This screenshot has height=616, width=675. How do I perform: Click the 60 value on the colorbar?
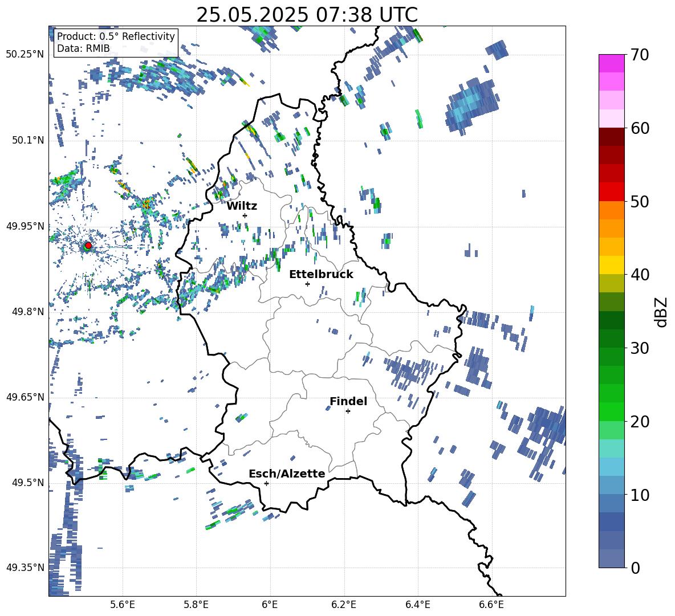[x=639, y=128]
